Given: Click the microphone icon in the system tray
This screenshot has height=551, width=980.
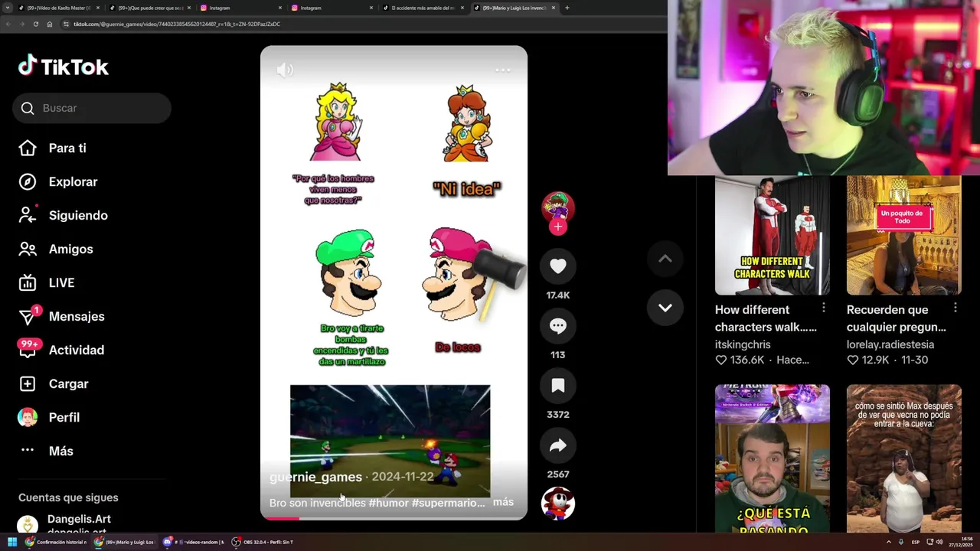Looking at the screenshot, I should (x=903, y=542).
